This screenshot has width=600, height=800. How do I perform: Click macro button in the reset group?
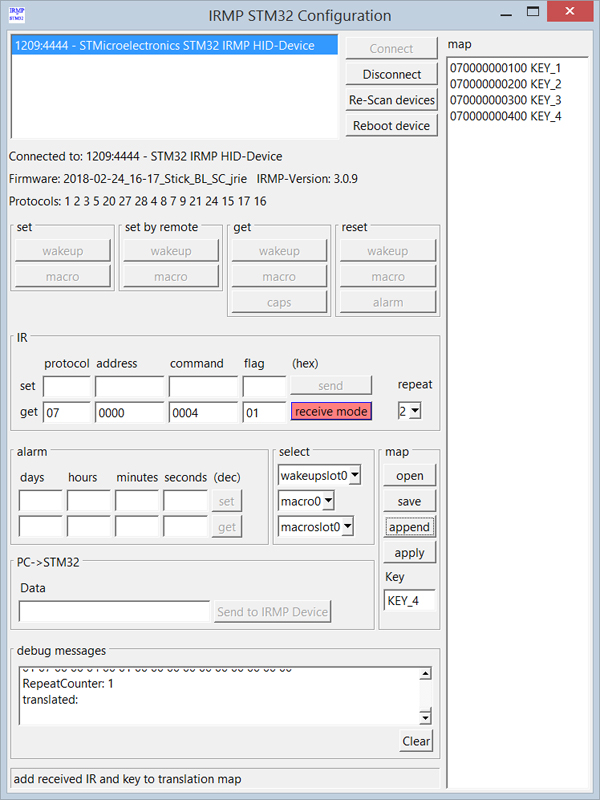[x=388, y=277]
